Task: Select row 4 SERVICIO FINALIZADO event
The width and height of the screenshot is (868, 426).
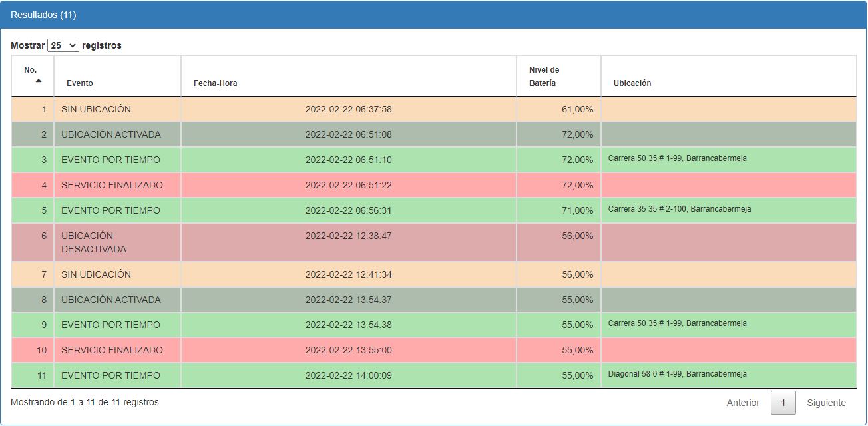Action: (x=112, y=185)
